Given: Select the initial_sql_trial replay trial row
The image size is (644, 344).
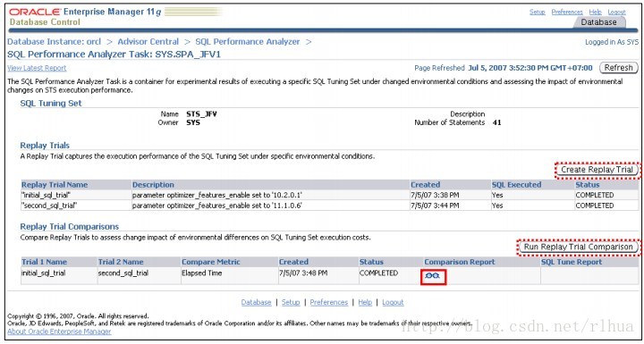Looking at the screenshot, I should coord(330,195).
